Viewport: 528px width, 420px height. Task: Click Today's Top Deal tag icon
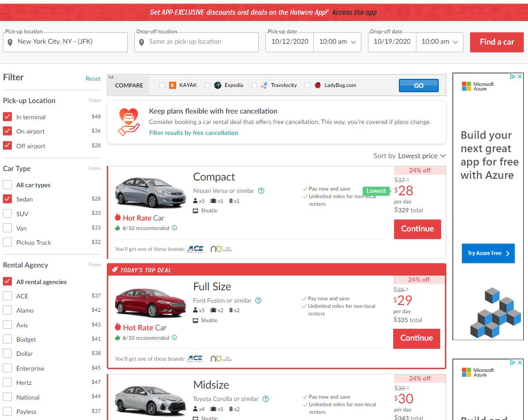(115, 269)
